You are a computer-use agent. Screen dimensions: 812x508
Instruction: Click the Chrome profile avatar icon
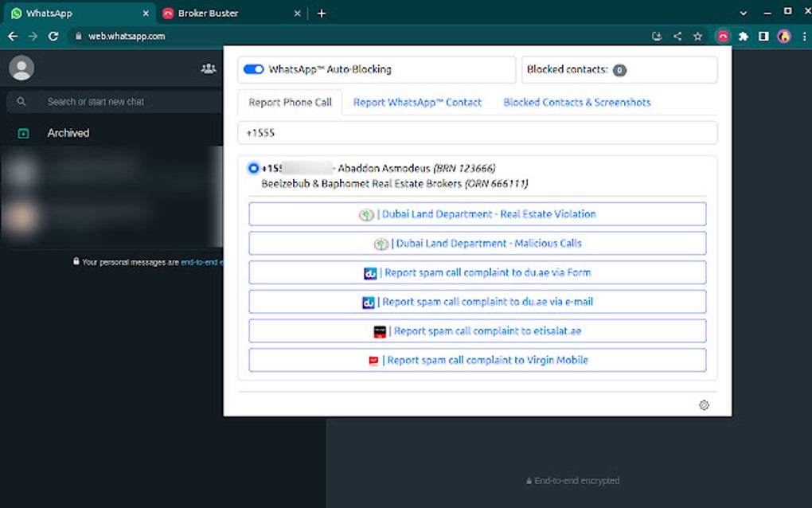click(783, 36)
